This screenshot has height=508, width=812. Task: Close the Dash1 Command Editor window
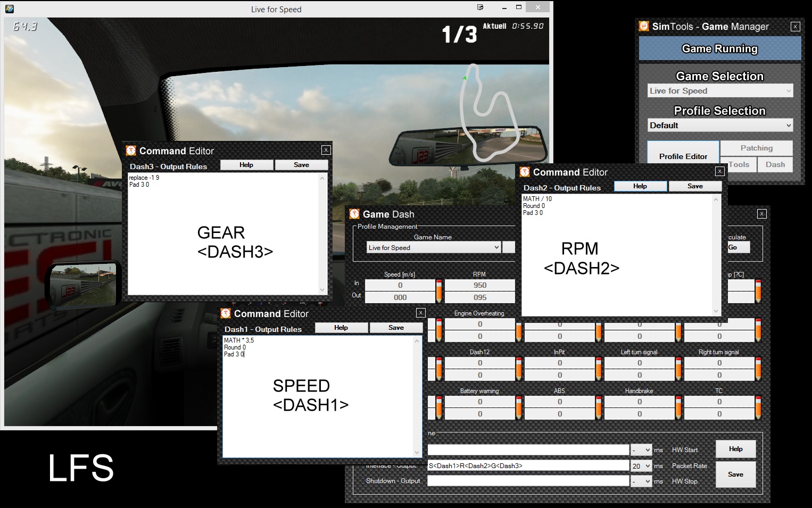pos(421,313)
